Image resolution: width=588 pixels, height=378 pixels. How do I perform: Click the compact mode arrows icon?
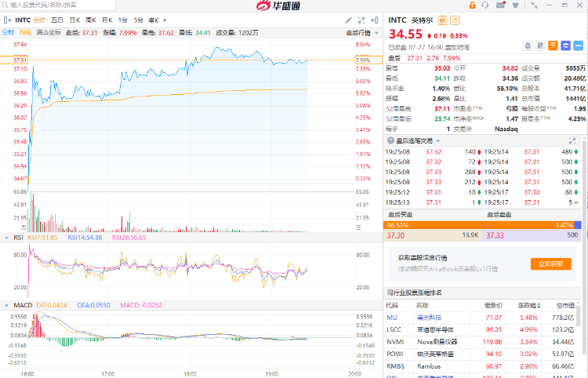(534, 5)
